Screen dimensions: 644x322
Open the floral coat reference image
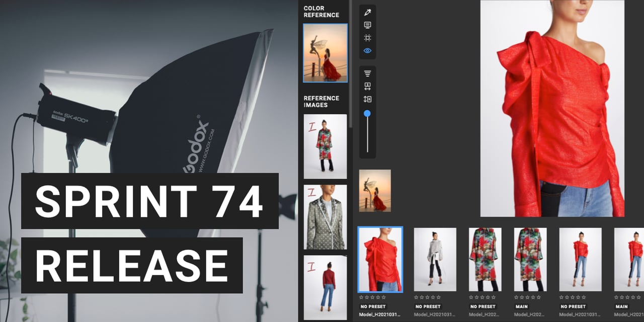tap(325, 146)
